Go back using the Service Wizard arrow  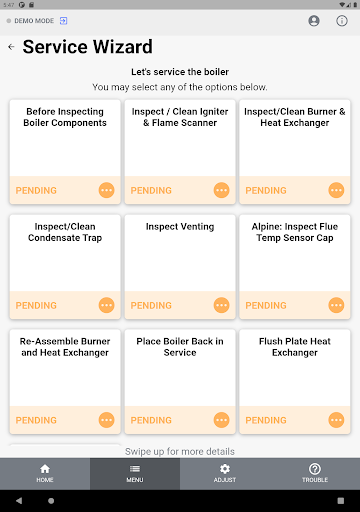pyautogui.click(x=11, y=47)
